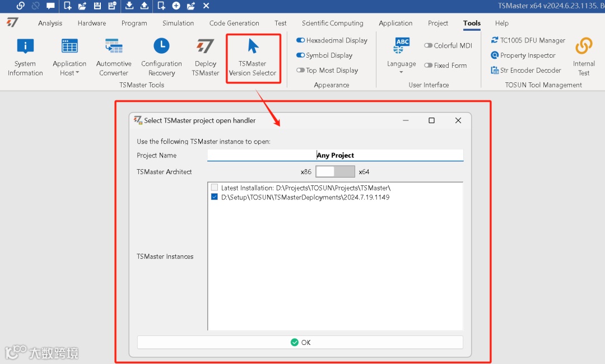Click open-folder icon left of the X icon

pyautogui.click(x=191, y=6)
